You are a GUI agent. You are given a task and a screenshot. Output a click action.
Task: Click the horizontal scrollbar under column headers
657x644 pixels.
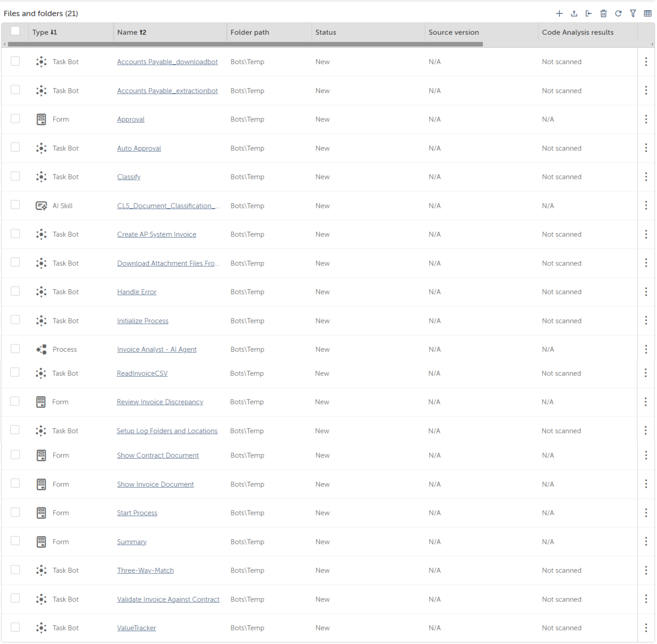pyautogui.click(x=245, y=44)
